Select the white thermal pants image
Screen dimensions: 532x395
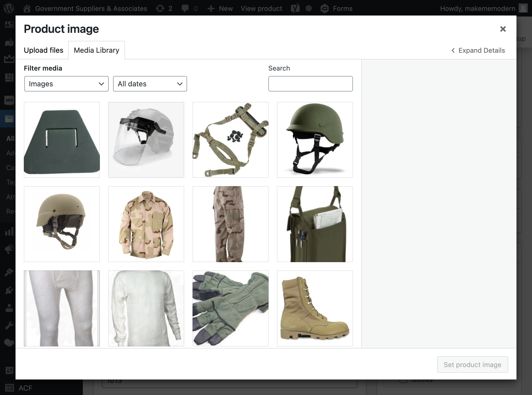click(62, 308)
